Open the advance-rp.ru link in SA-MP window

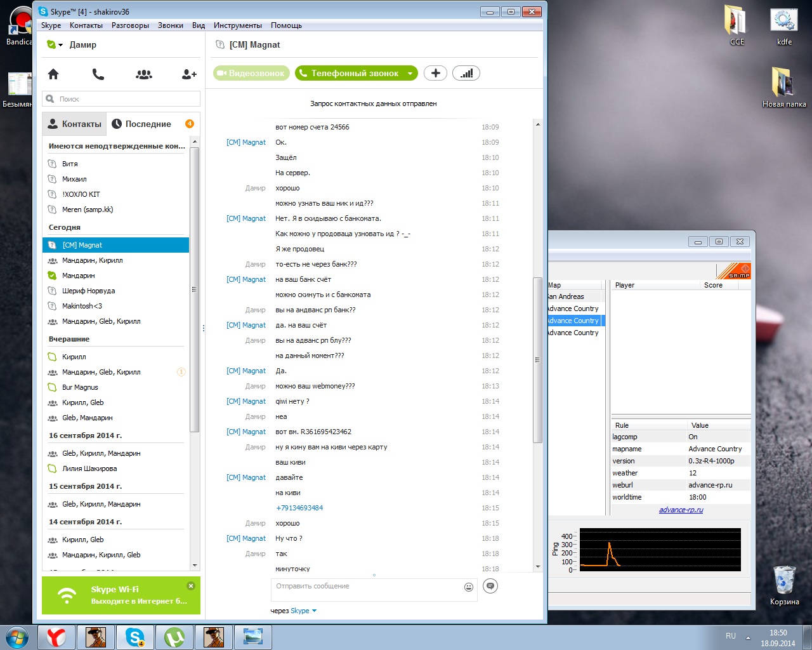[x=681, y=510]
